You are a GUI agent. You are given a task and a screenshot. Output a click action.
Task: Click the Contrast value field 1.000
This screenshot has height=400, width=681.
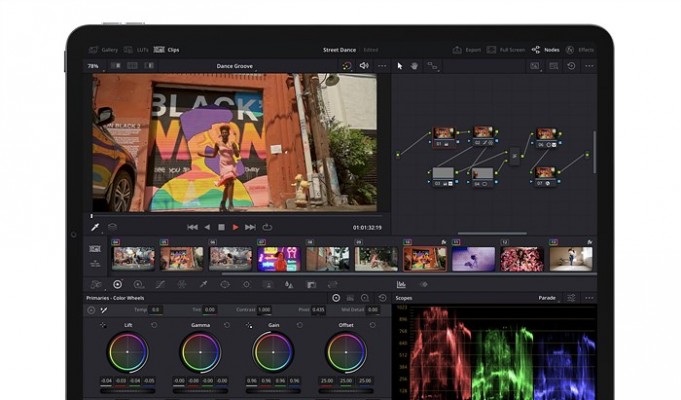pos(264,310)
